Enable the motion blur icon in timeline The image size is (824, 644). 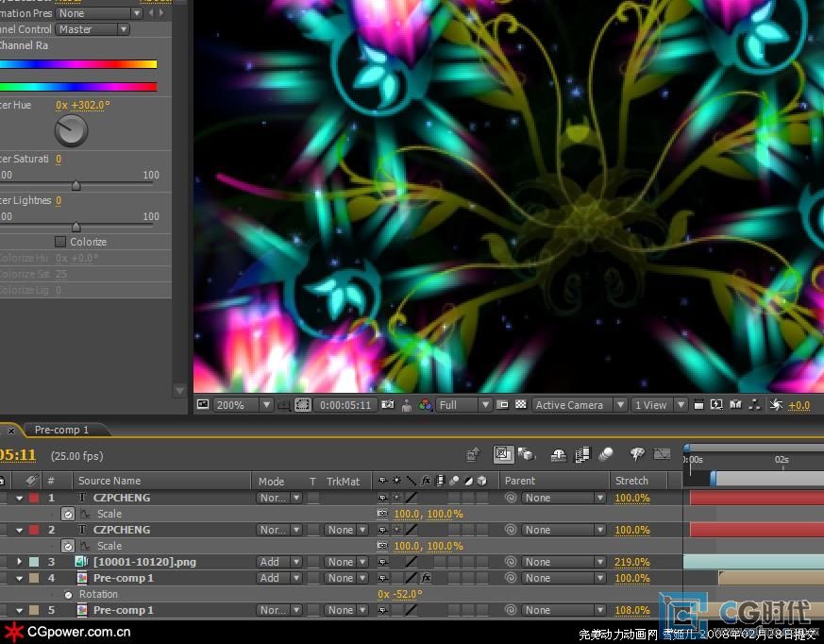[606, 454]
